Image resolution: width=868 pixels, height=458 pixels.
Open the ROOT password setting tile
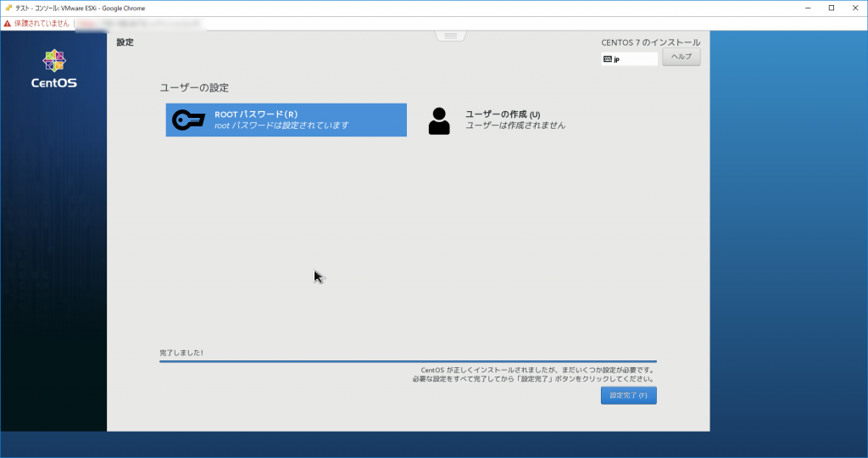click(287, 120)
